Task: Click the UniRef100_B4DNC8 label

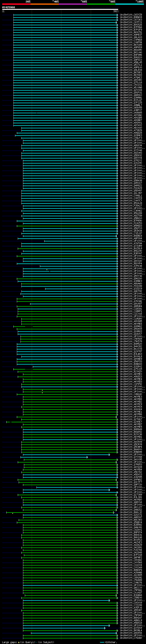Action: [x=131, y=236]
